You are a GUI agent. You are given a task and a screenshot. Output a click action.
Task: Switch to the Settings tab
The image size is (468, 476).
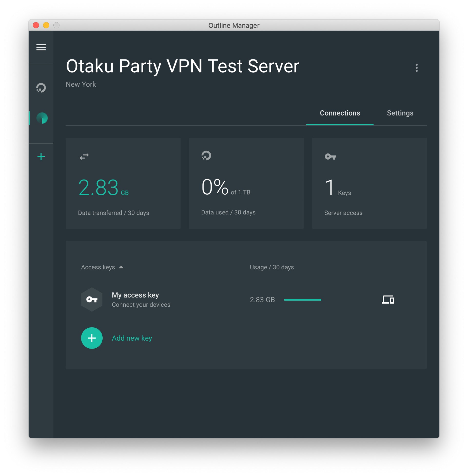click(x=400, y=113)
